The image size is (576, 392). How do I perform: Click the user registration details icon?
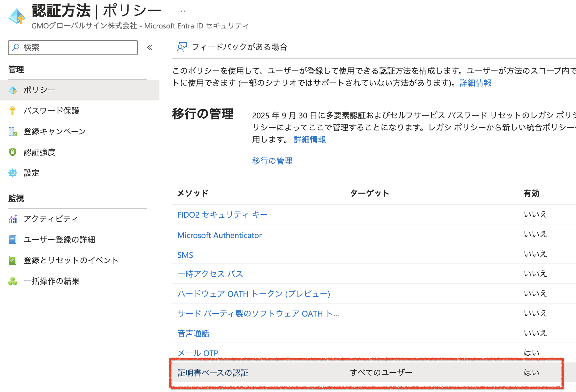click(12, 240)
